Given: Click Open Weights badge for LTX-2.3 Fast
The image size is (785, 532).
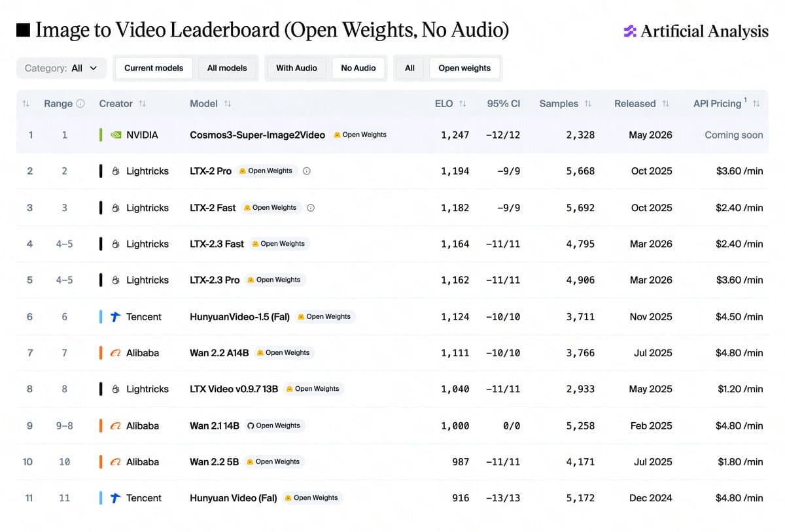Looking at the screenshot, I should point(278,244).
